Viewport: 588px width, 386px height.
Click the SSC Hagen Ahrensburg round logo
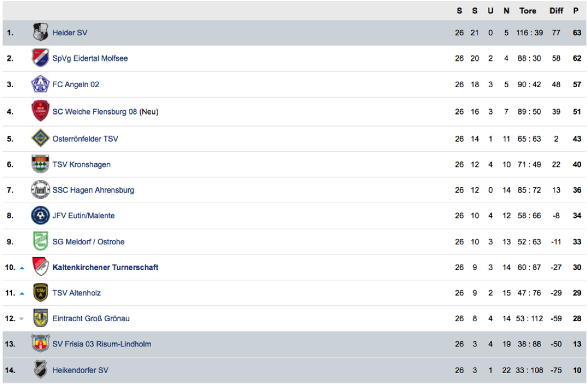tap(40, 190)
